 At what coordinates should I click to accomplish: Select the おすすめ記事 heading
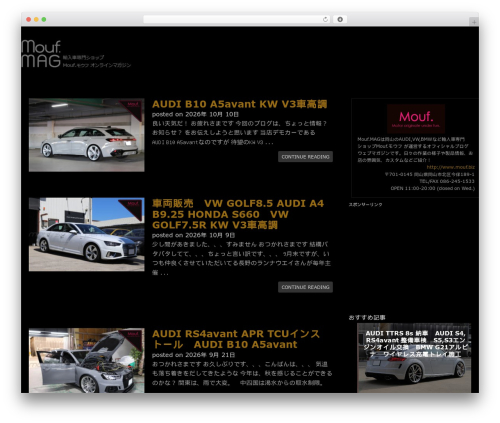coord(367,317)
